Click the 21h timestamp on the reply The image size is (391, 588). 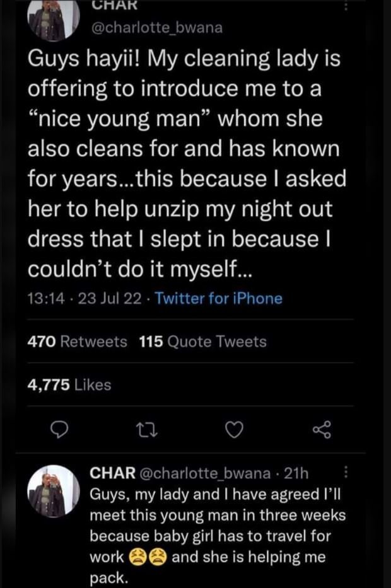click(x=296, y=473)
